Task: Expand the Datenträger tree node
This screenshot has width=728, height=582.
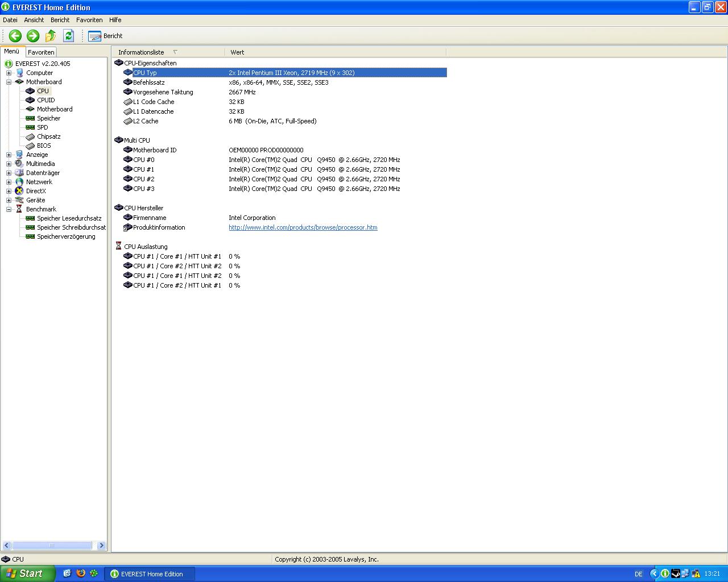Action: pos(9,173)
